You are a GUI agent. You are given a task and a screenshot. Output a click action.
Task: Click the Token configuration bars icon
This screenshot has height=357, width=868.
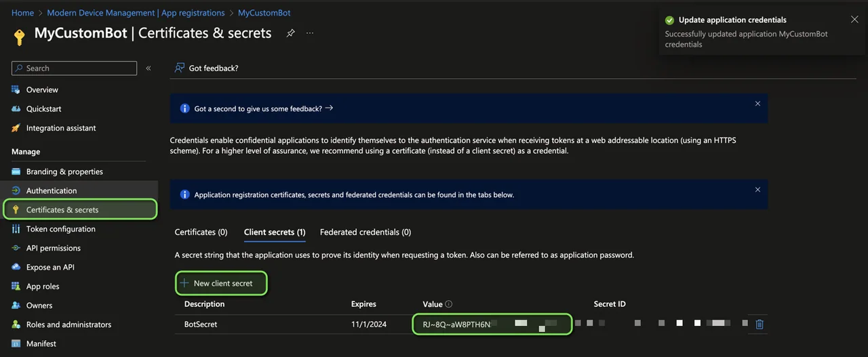16,229
